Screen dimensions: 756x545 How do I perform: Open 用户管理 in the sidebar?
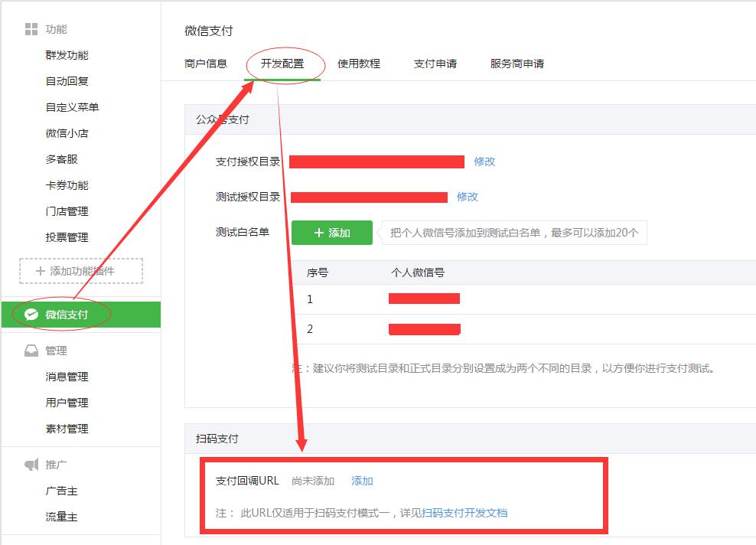pyautogui.click(x=67, y=403)
